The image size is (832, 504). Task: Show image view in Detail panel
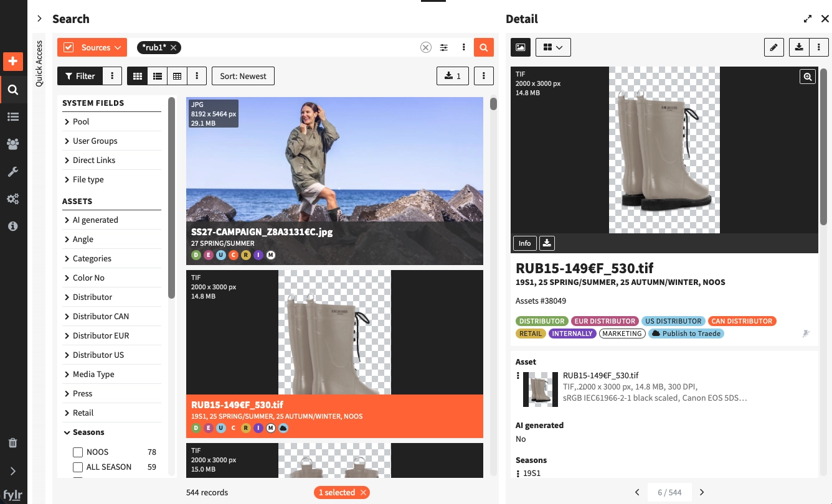pos(521,47)
